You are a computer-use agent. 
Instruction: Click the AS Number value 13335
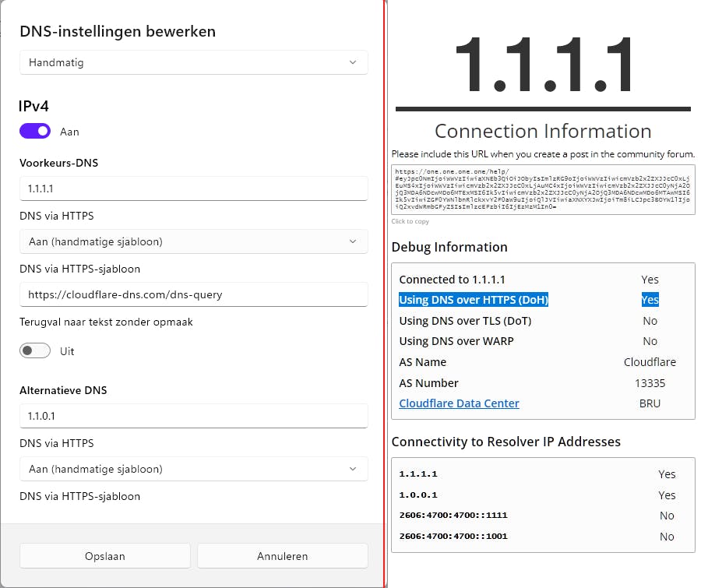tap(650, 383)
